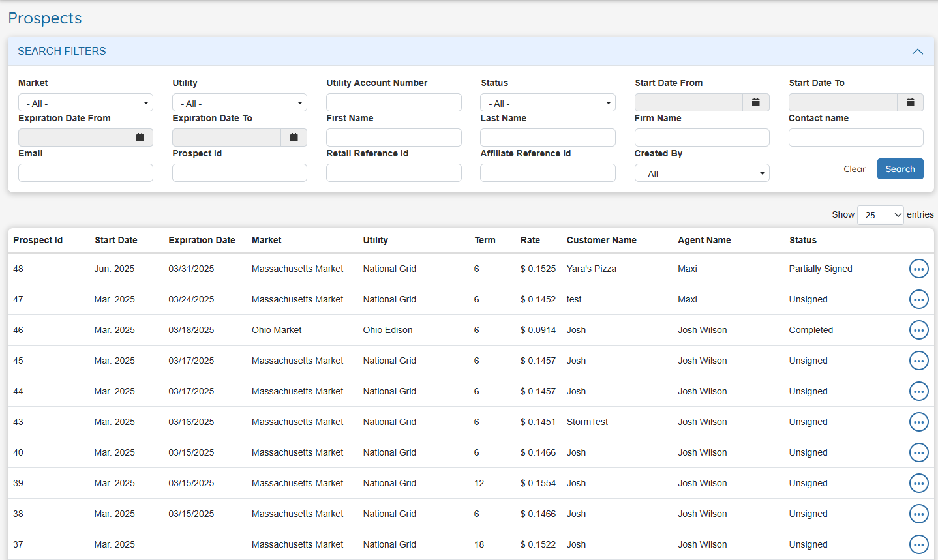
Task: Select the Completed status cell
Action: tap(811, 330)
